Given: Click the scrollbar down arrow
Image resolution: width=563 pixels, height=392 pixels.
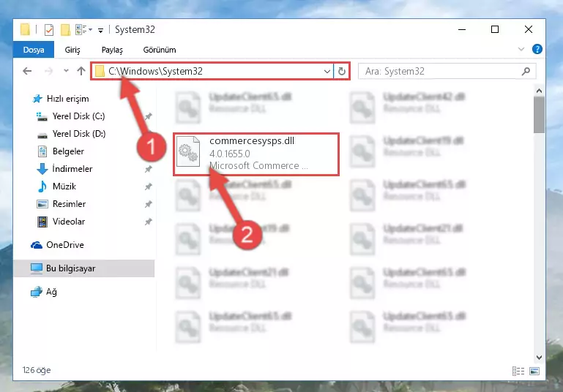Looking at the screenshot, I should pyautogui.click(x=539, y=358).
